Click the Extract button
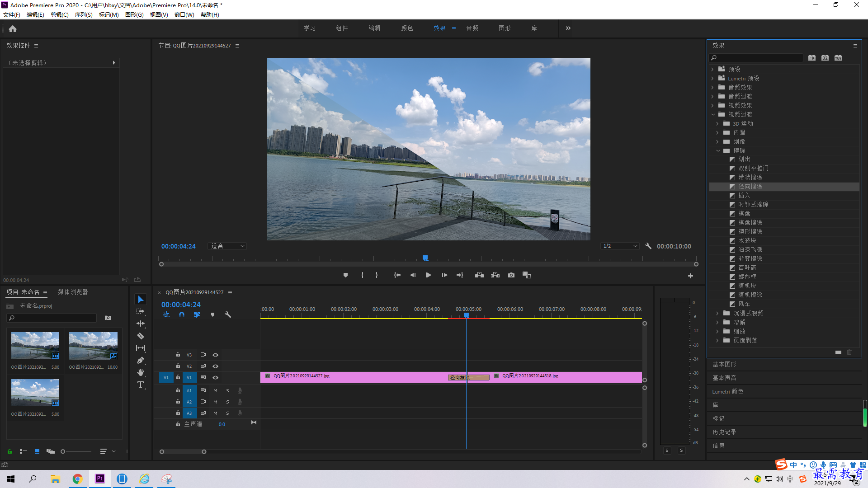This screenshot has width=868, height=488. tap(495, 275)
